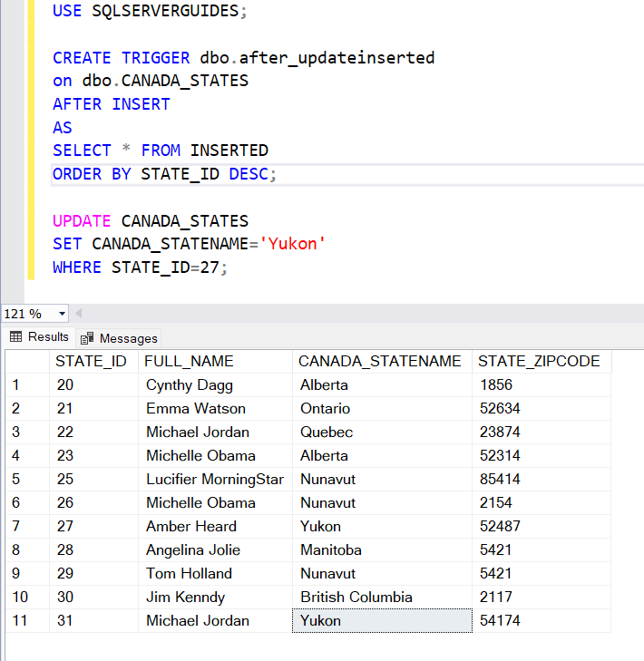
Task: Select the cell 'British Columbia'
Action: click(x=382, y=598)
